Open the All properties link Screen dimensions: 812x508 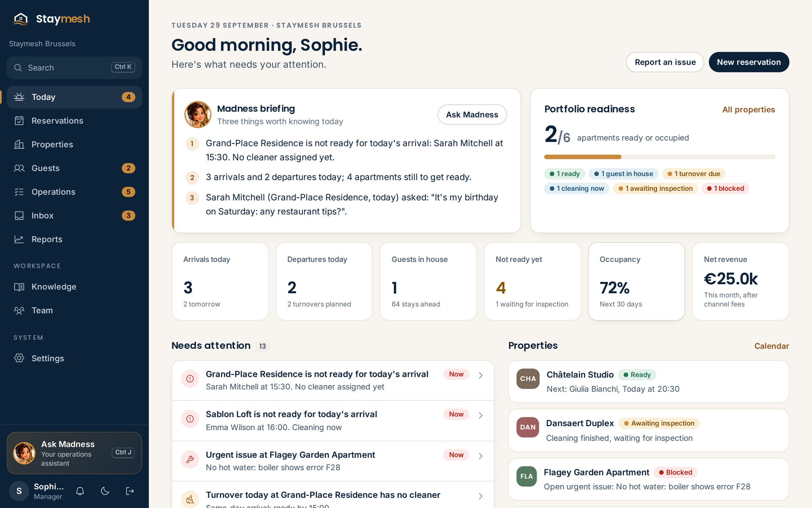point(748,109)
